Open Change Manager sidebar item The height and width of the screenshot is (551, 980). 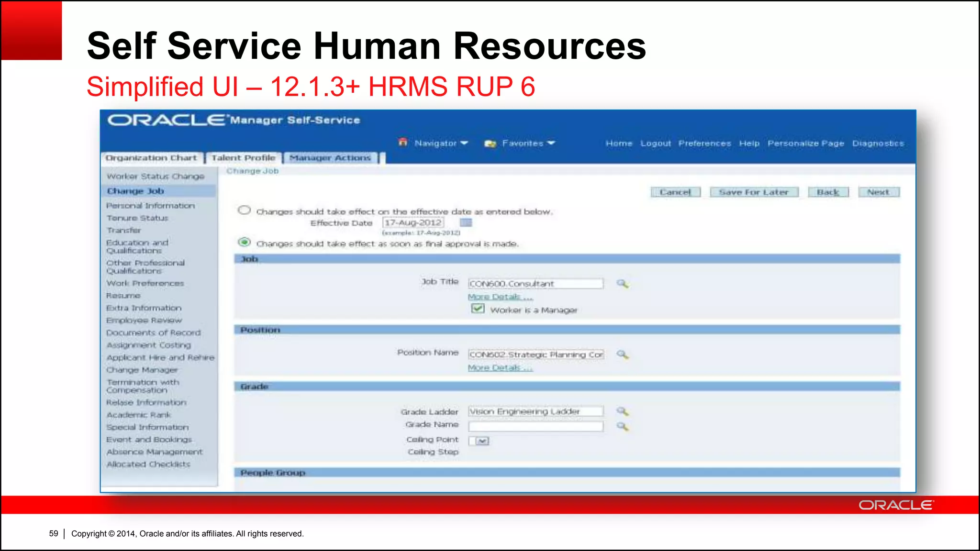tap(142, 370)
